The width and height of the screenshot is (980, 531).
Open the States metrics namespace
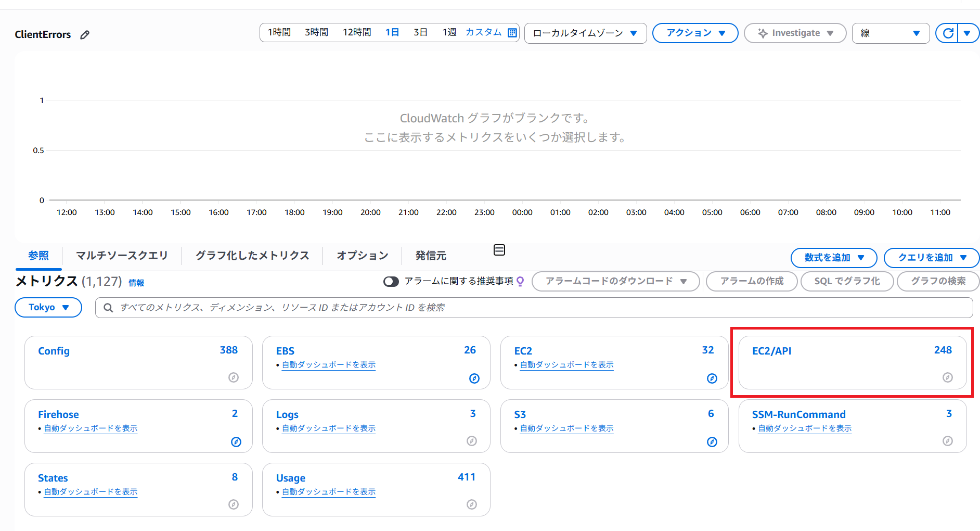pos(53,478)
